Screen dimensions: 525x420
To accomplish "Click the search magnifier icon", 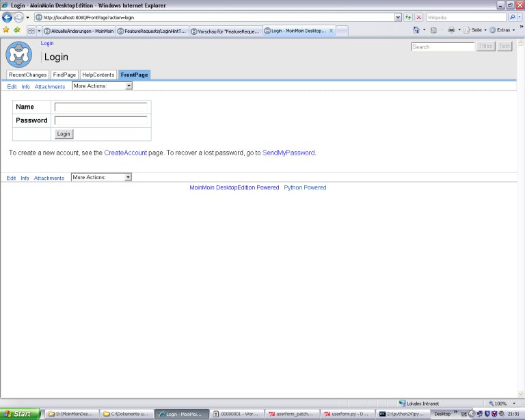I will pos(511,17).
